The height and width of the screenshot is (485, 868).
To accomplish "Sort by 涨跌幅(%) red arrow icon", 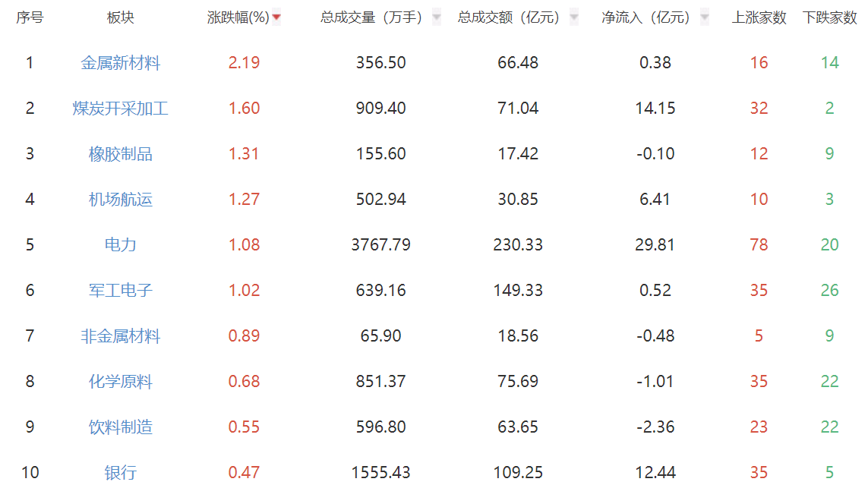I will [x=276, y=17].
